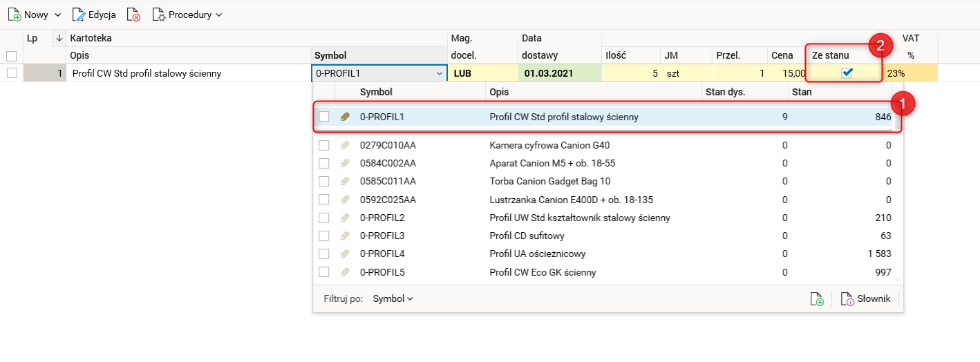Collapse the 0-PROFIL1 symbol combo box arrow
This screenshot has height=362, width=980.
[439, 73]
